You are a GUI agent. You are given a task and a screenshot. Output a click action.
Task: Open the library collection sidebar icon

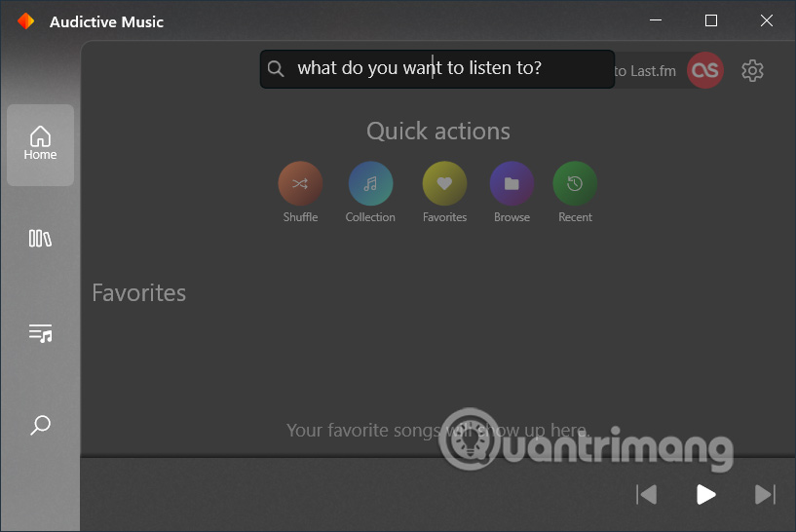coord(40,238)
